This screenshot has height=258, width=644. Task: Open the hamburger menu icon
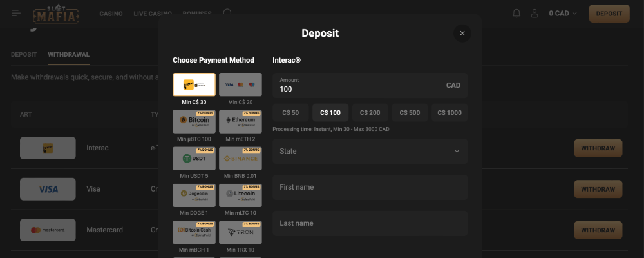click(x=17, y=13)
